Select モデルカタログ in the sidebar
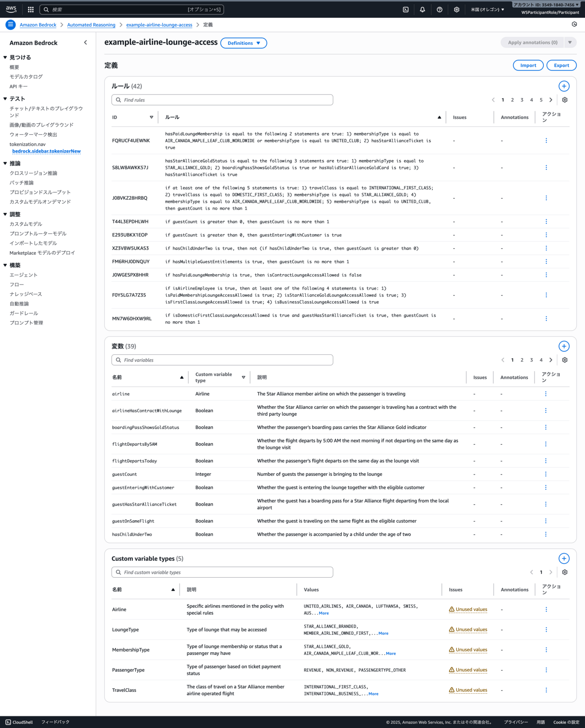Screen dimensions: 585x728 pos(26,77)
